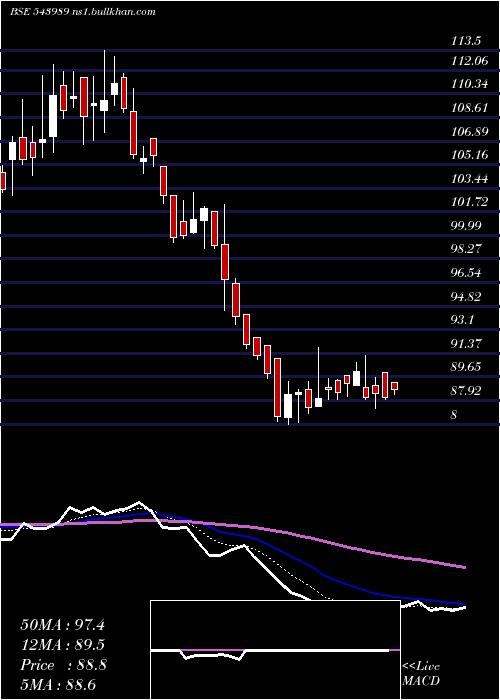Click the 94.82 price axis label

click(x=466, y=296)
